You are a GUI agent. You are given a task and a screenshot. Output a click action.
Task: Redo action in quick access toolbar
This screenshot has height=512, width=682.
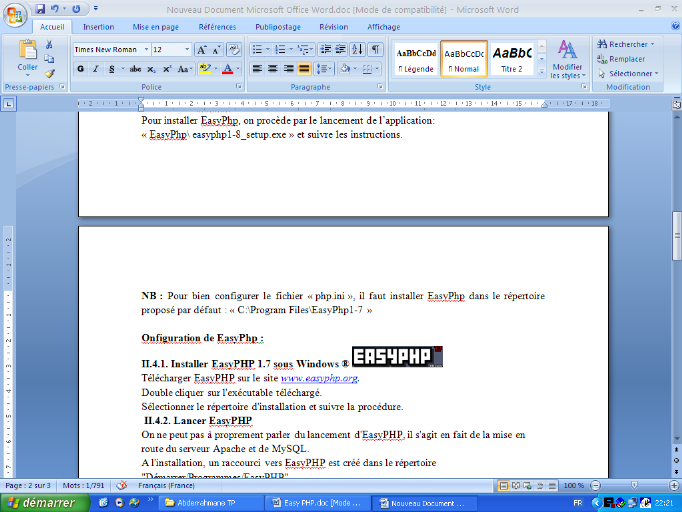(x=76, y=9)
